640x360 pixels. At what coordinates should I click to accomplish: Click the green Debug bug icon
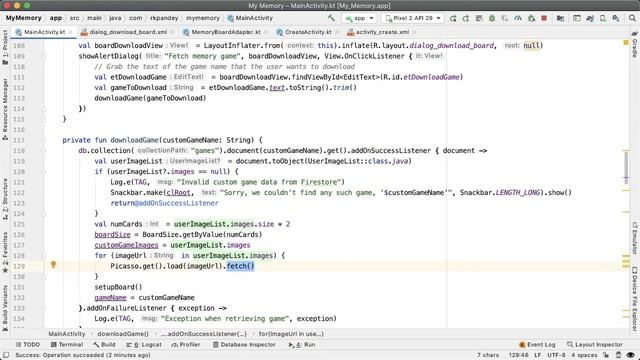492,18
